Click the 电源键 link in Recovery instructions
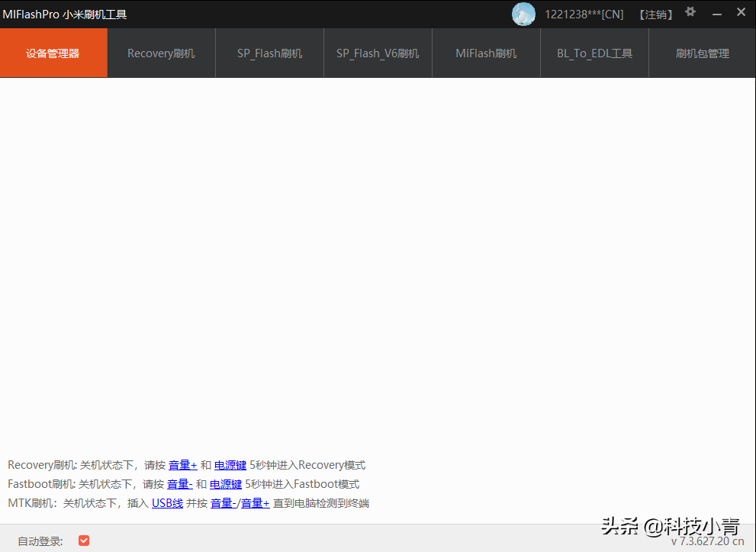 click(x=230, y=464)
